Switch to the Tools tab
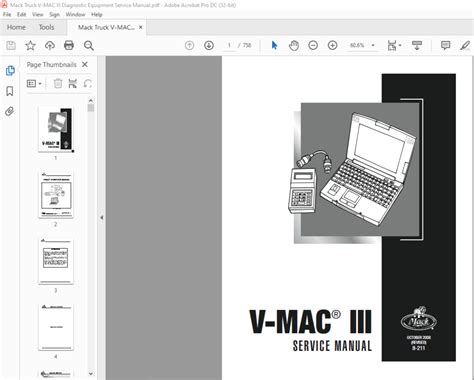This screenshot has height=380, width=474. pos(46,27)
